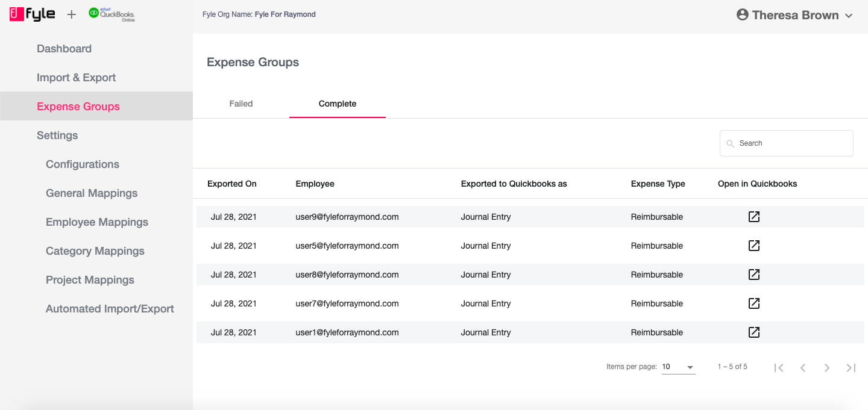868x410 pixels.
Task: Click user7@fyleforraymond.com employee cell
Action: point(347,303)
